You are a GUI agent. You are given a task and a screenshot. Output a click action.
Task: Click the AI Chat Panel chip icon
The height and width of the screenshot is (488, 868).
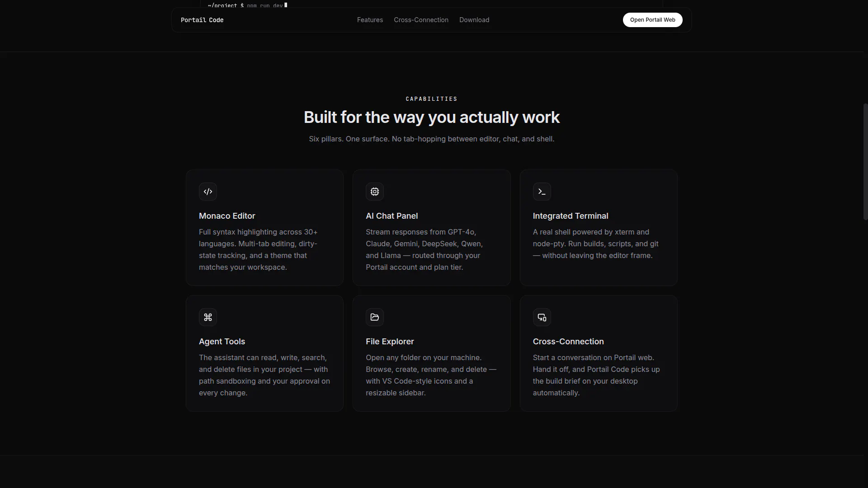click(x=375, y=192)
